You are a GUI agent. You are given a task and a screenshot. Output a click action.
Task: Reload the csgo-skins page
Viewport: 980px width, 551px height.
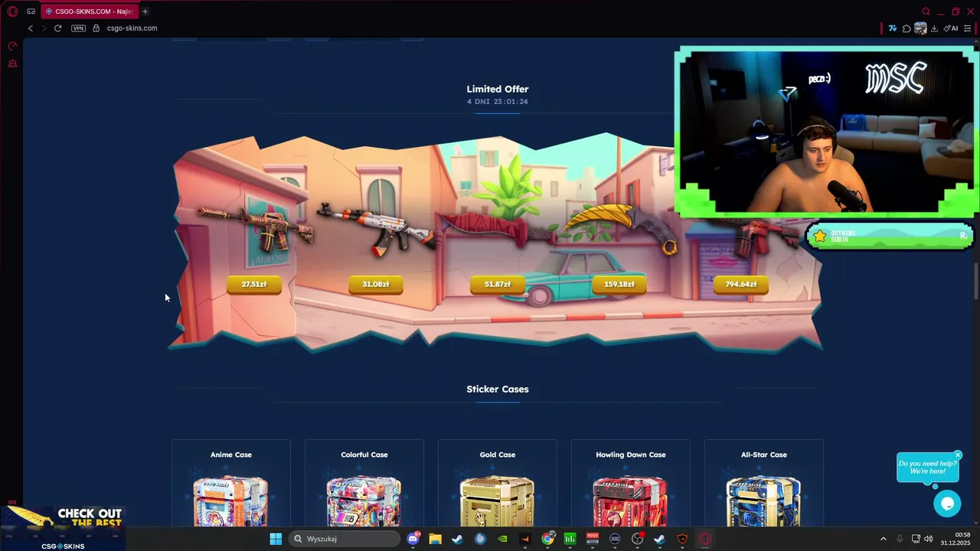pos(57,28)
